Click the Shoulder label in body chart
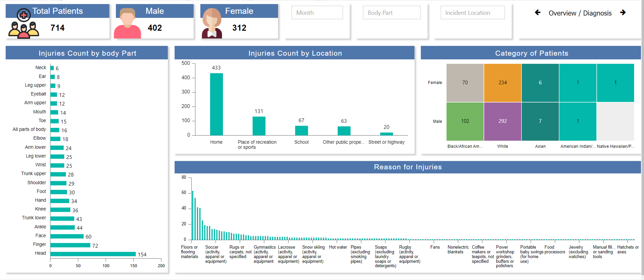Screen dimensions: 644x280 click(x=36, y=183)
